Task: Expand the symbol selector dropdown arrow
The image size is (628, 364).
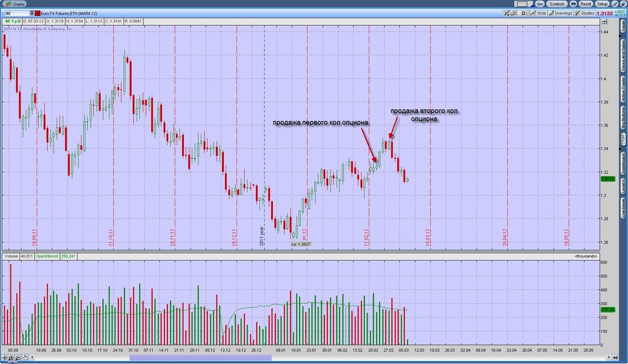Action: 32,13
